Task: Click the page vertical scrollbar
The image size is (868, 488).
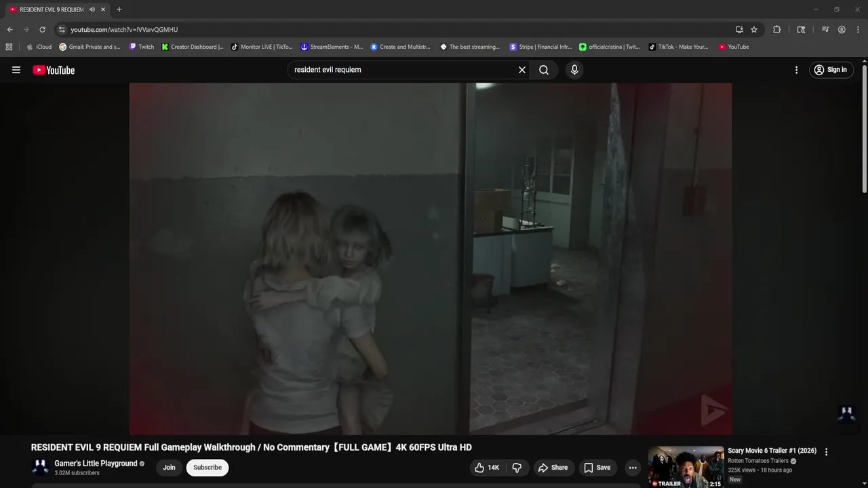Action: coord(865,129)
